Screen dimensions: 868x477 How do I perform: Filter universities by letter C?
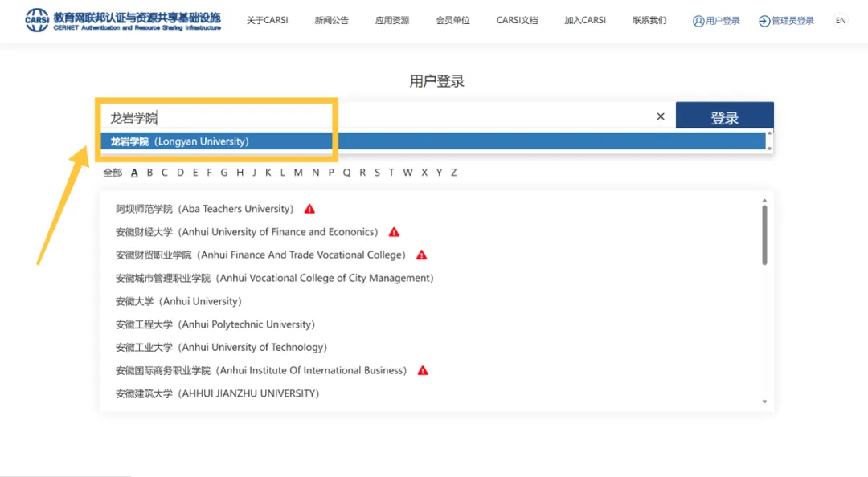click(165, 173)
